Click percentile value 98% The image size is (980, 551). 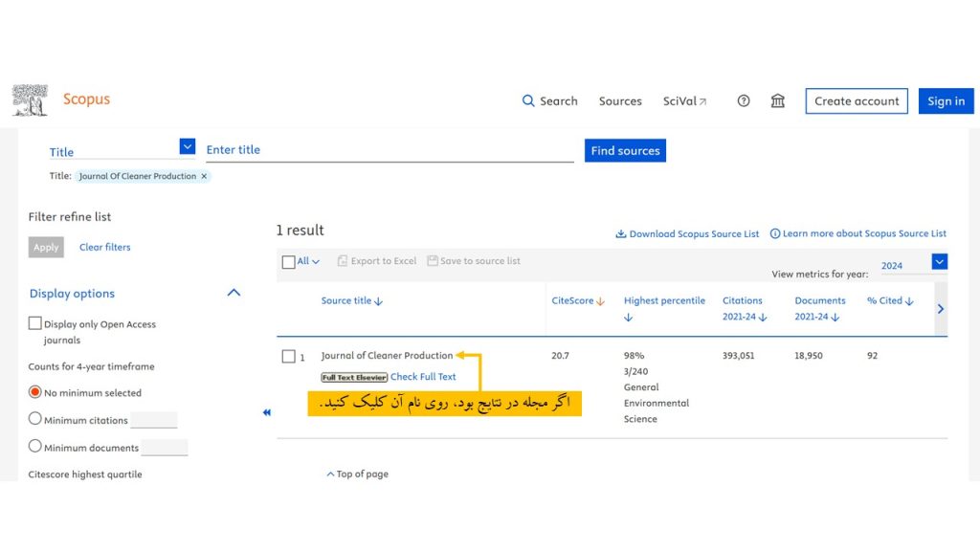(634, 356)
